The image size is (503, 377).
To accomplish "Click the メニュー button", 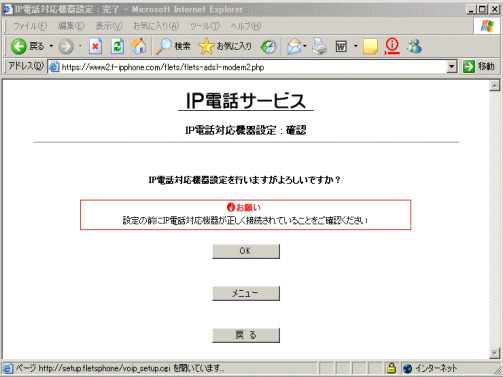I will [246, 293].
